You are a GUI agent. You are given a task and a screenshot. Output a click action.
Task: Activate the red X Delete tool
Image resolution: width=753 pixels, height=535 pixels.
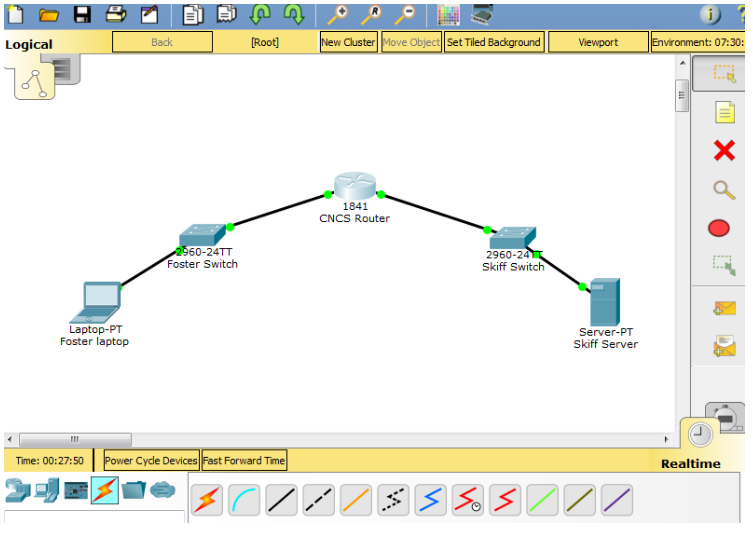tap(724, 151)
